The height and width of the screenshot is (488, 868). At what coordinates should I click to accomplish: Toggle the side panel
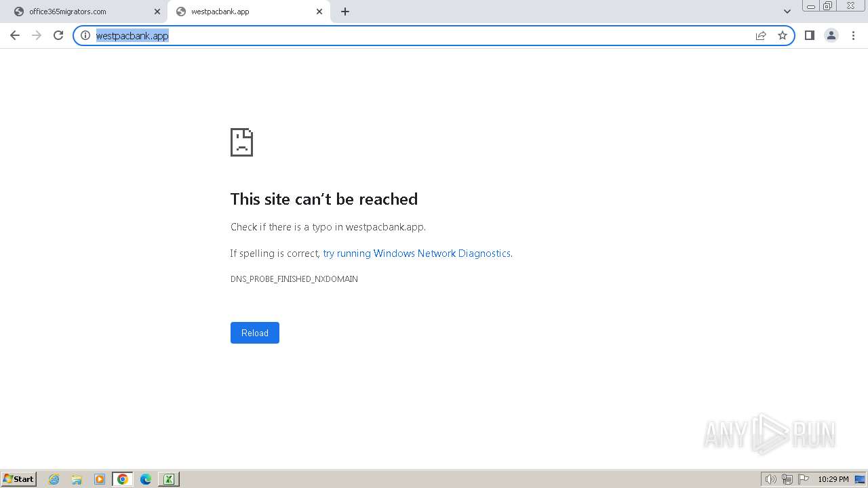click(809, 35)
